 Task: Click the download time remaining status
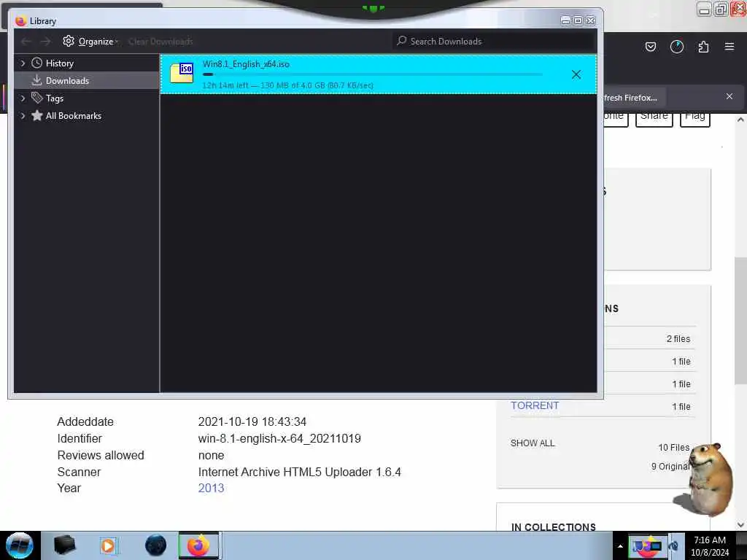click(287, 85)
